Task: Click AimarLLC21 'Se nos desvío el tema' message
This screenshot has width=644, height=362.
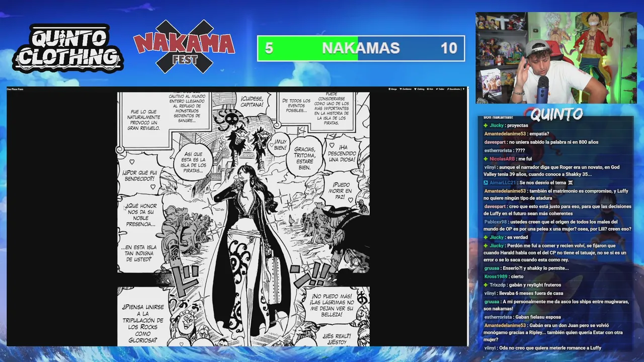Action: click(528, 183)
